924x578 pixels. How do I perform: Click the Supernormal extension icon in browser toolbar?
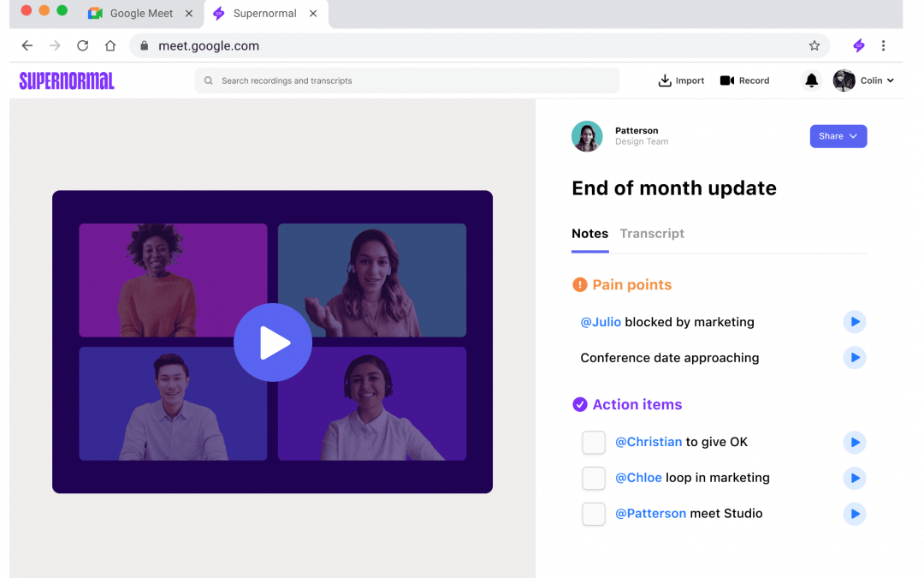pyautogui.click(x=859, y=46)
